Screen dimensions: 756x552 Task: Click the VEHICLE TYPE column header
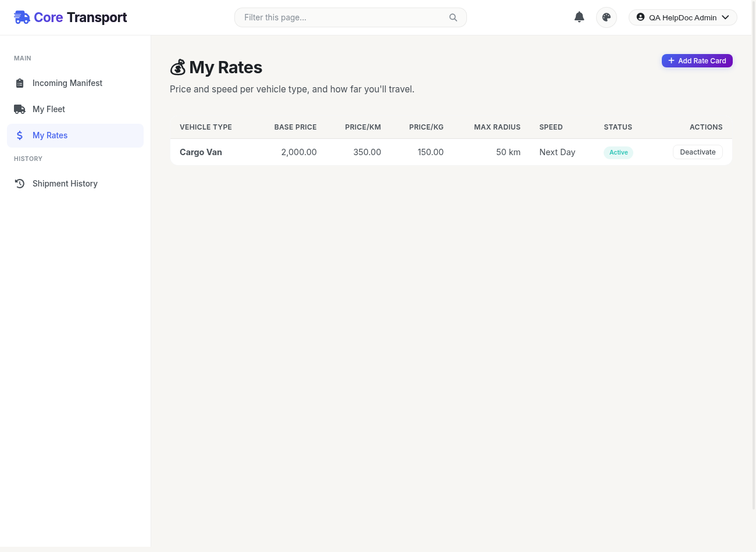(206, 127)
